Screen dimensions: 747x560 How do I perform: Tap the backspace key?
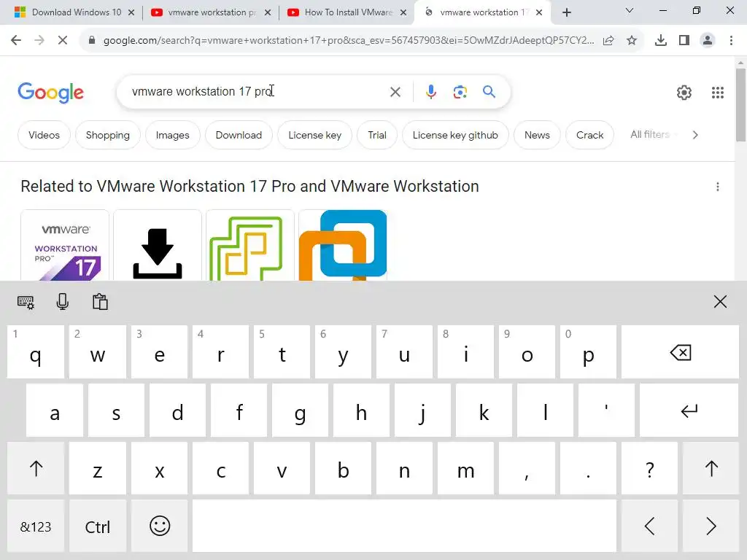(680, 352)
